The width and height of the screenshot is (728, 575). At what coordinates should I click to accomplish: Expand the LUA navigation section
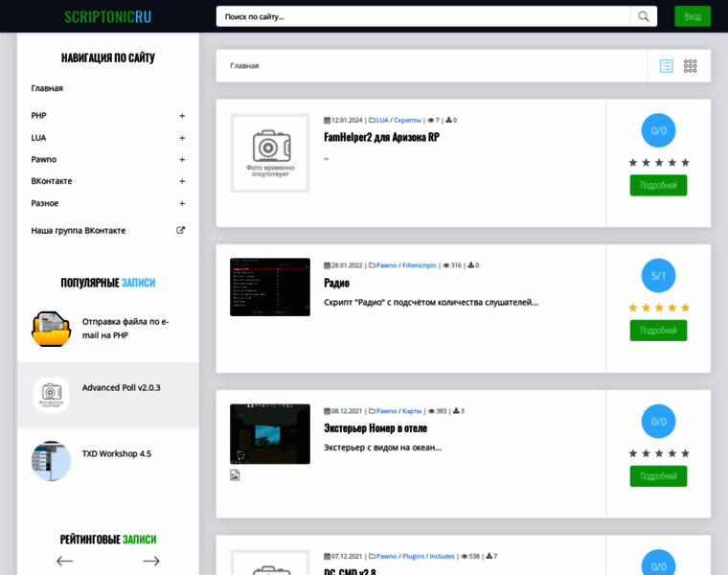(182, 138)
